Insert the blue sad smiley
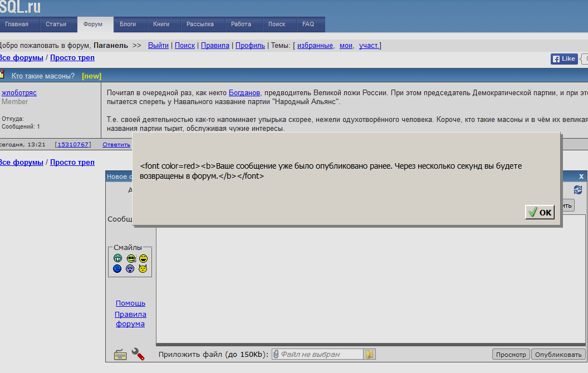The image size is (588, 373). [x=117, y=269]
